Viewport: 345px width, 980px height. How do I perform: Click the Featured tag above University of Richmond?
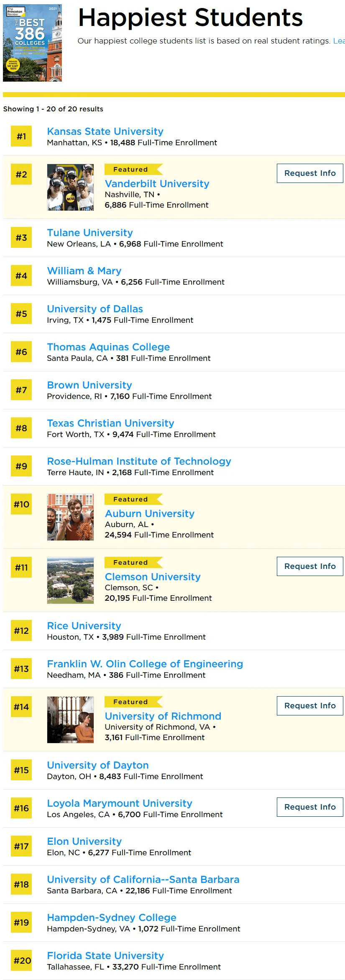[133, 702]
